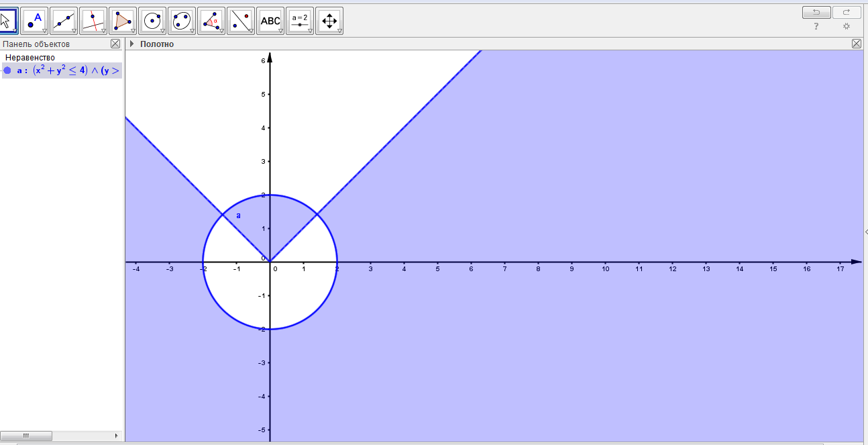
Task: Select the Polygon tool
Action: point(123,21)
